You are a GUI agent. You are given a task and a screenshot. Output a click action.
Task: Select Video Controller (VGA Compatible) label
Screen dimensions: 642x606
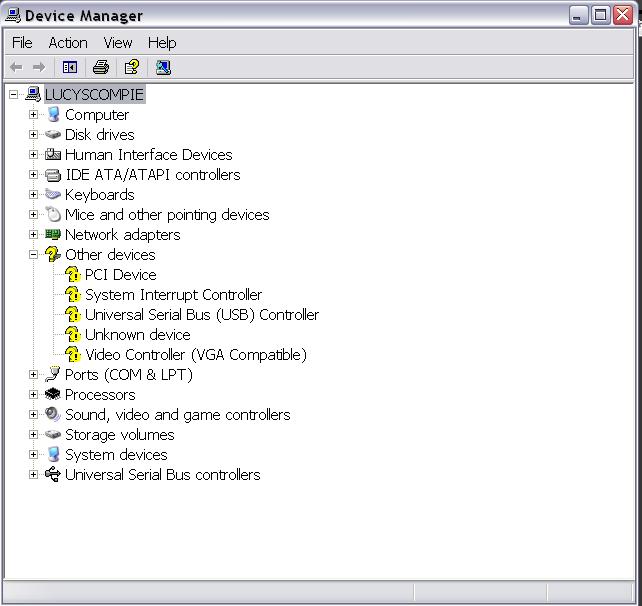196,355
